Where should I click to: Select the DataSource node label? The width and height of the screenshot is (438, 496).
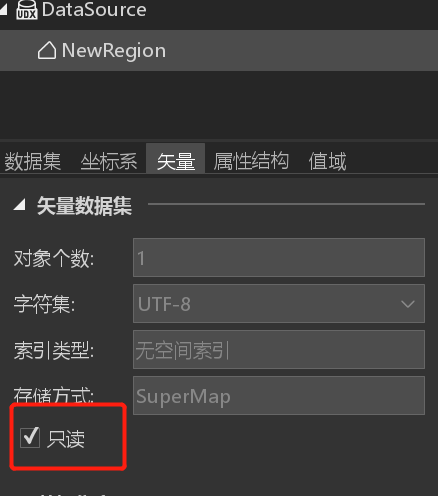click(94, 10)
